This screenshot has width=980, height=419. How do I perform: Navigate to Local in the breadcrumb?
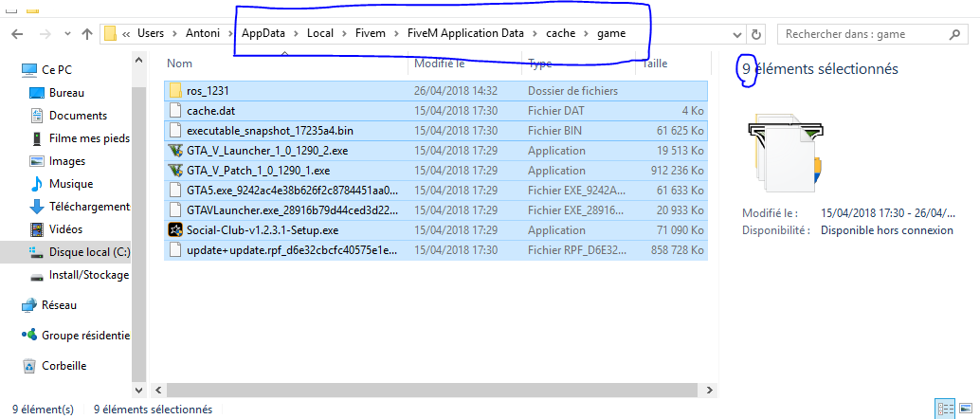(x=320, y=34)
